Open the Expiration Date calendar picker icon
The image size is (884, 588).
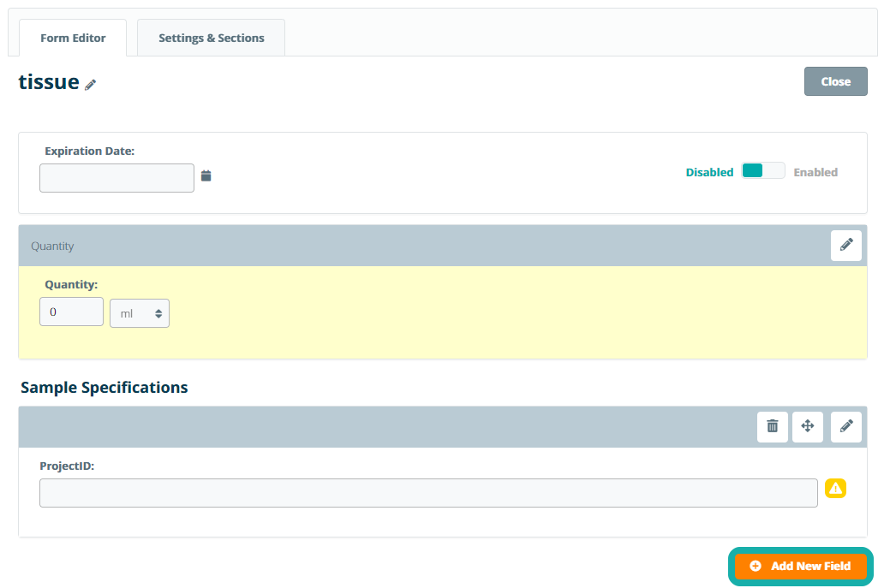206,176
